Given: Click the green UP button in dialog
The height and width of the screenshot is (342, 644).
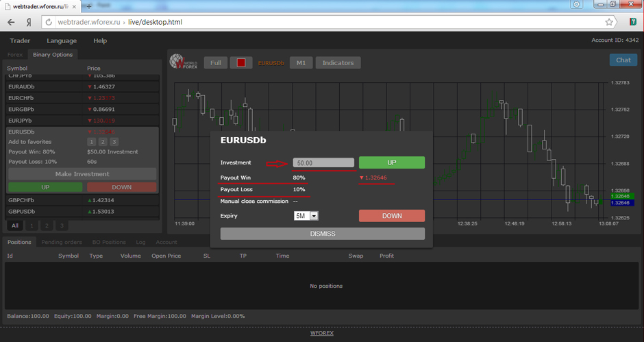Looking at the screenshot, I should [392, 162].
